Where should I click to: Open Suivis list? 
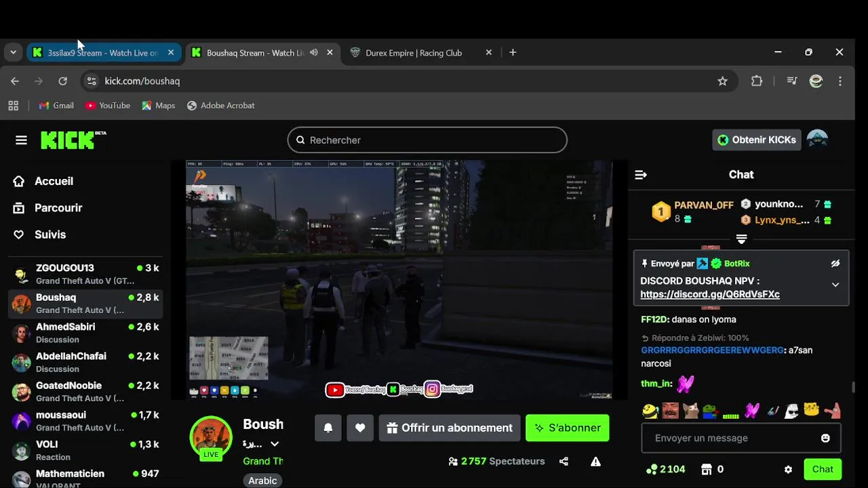coord(50,235)
